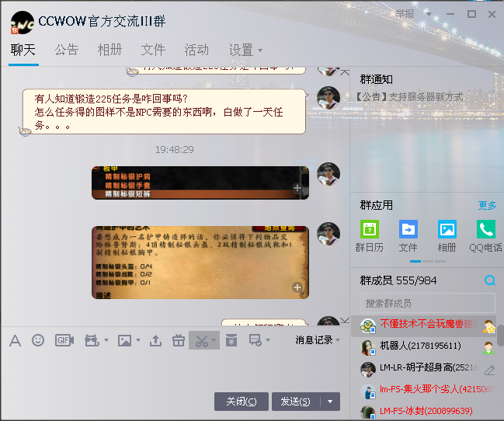Focus the 搜索群成员 search field

tap(428, 303)
